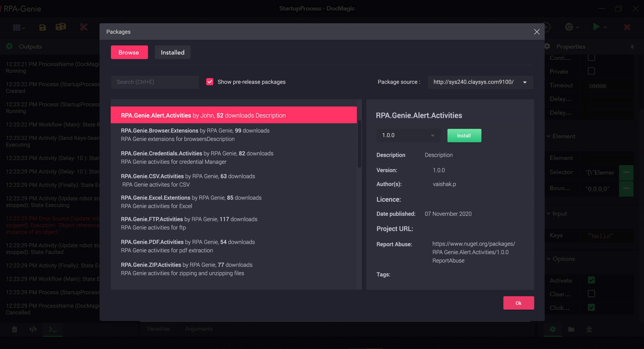
Task: Click the green run play icon
Action: [596, 27]
